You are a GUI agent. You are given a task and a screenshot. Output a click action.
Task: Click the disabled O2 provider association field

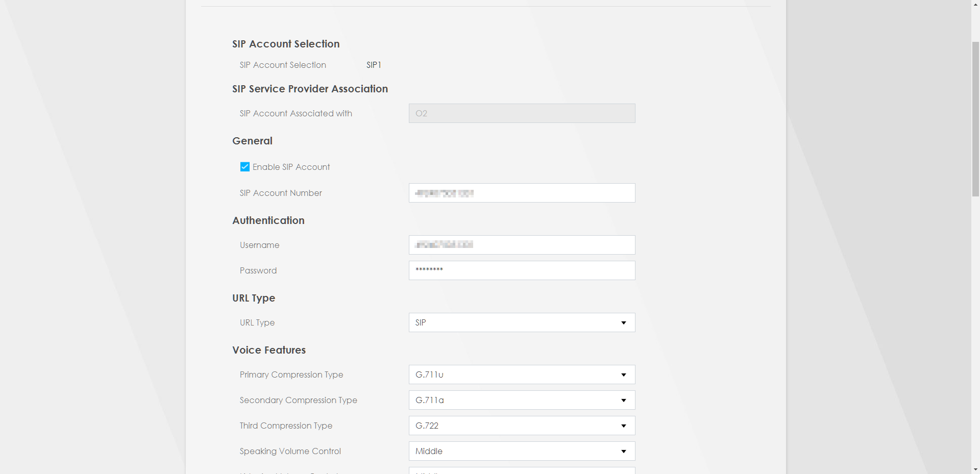click(522, 113)
